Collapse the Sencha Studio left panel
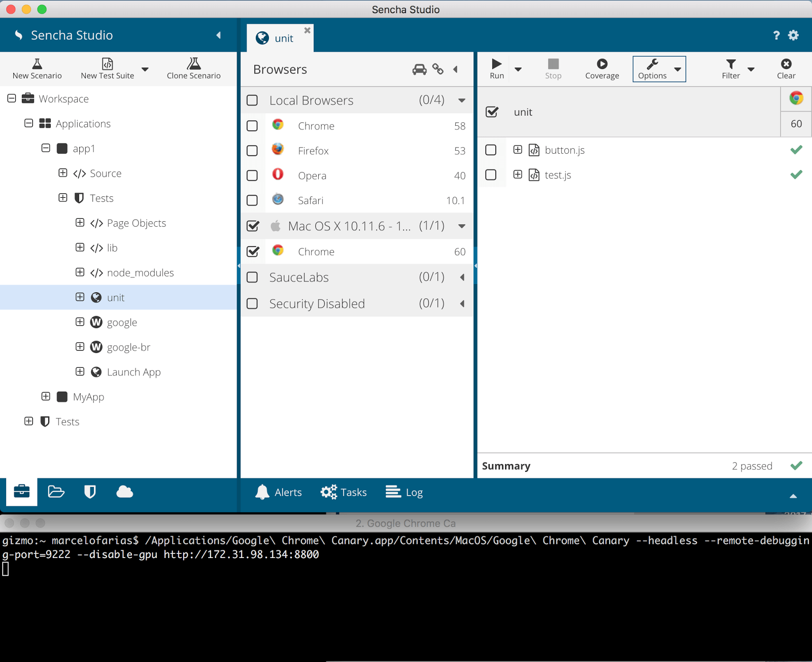 point(219,35)
